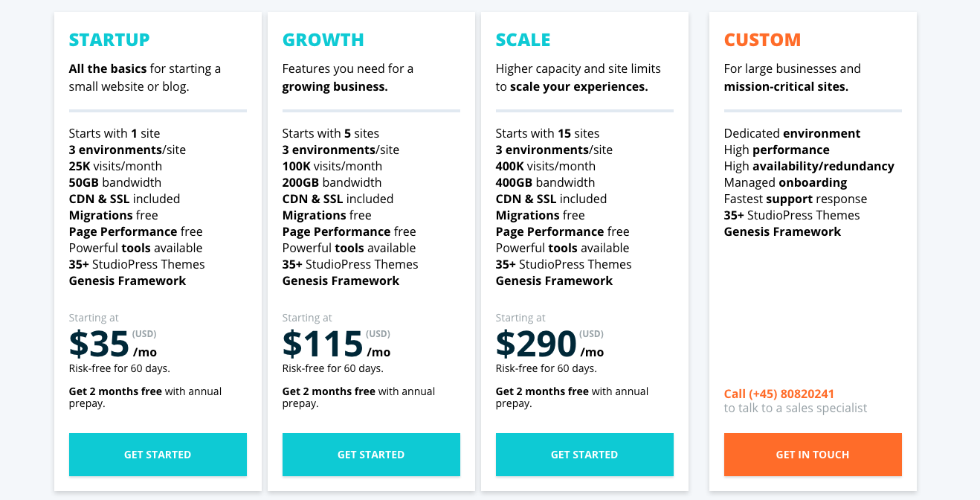The width and height of the screenshot is (980, 500).
Task: Click 'Managed onboarding' in the Custom plan
Action: pos(785,182)
